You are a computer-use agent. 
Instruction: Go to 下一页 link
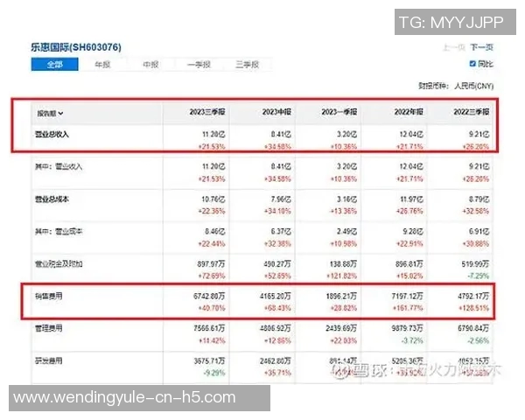(x=481, y=47)
